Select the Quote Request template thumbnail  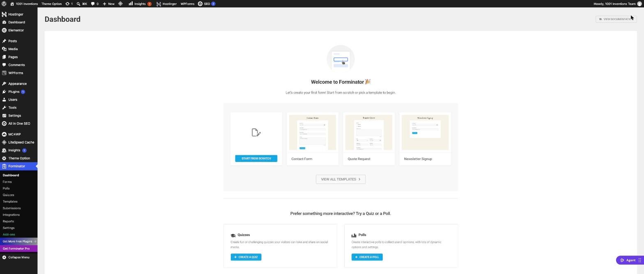pyautogui.click(x=369, y=132)
